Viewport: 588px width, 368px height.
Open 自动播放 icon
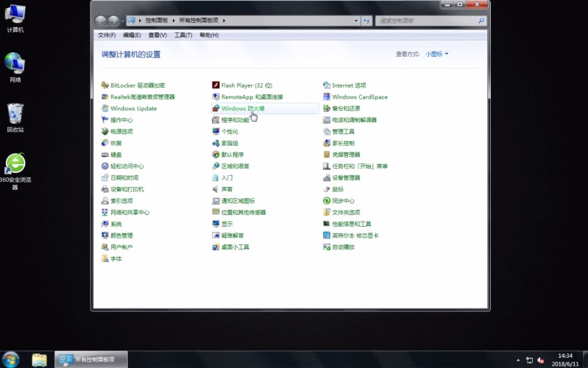pos(327,247)
